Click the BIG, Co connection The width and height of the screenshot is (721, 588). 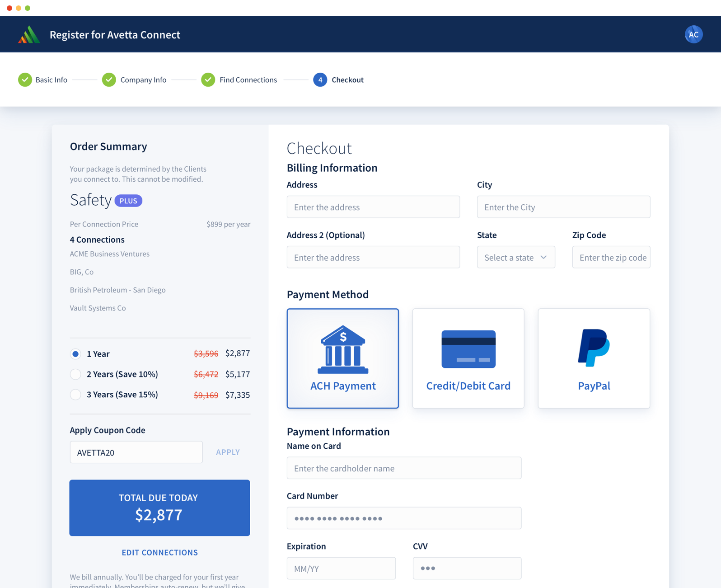point(82,272)
